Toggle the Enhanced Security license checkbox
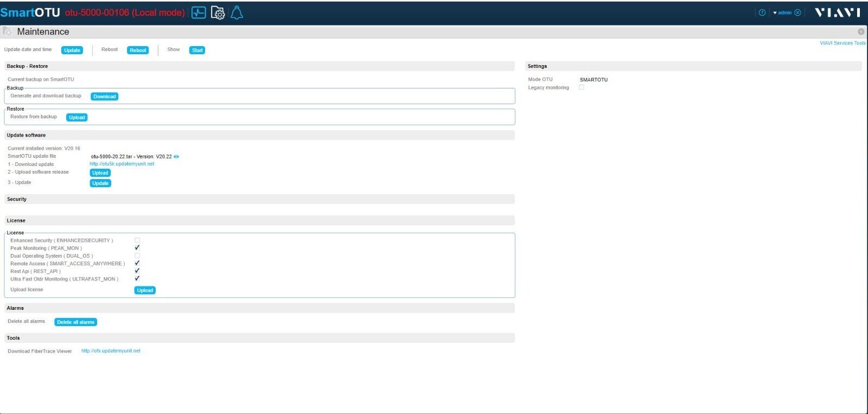Image resolution: width=868 pixels, height=414 pixels. click(137, 240)
